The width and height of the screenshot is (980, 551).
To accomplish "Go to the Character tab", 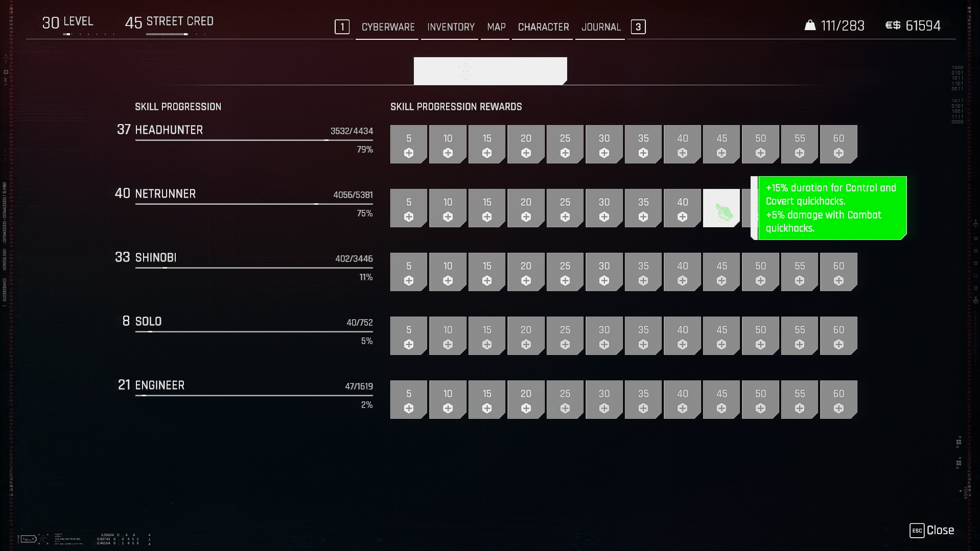I will click(x=543, y=27).
